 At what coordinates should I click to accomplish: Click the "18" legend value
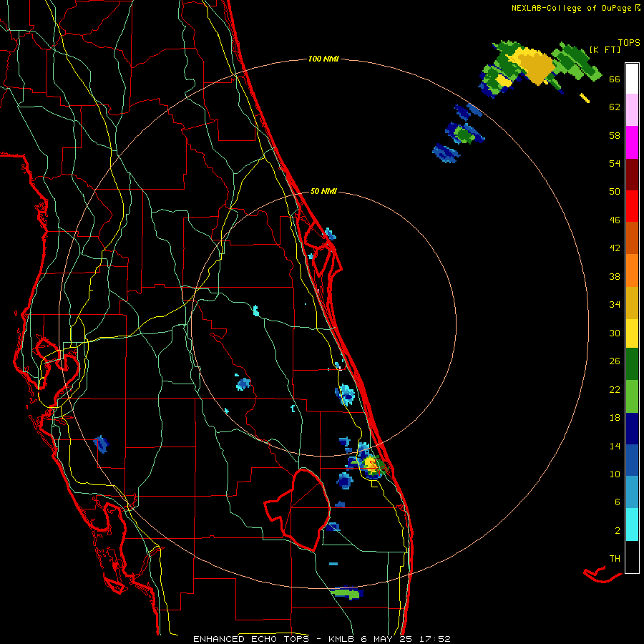pyautogui.click(x=615, y=418)
